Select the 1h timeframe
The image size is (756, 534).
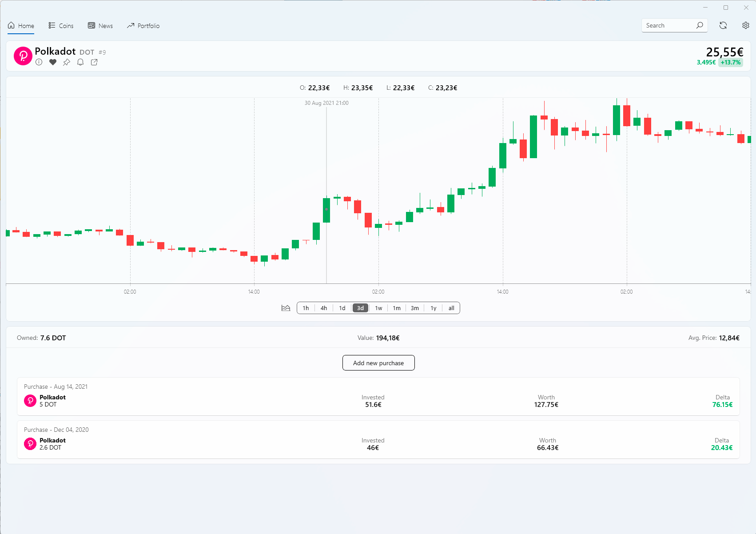[306, 308]
